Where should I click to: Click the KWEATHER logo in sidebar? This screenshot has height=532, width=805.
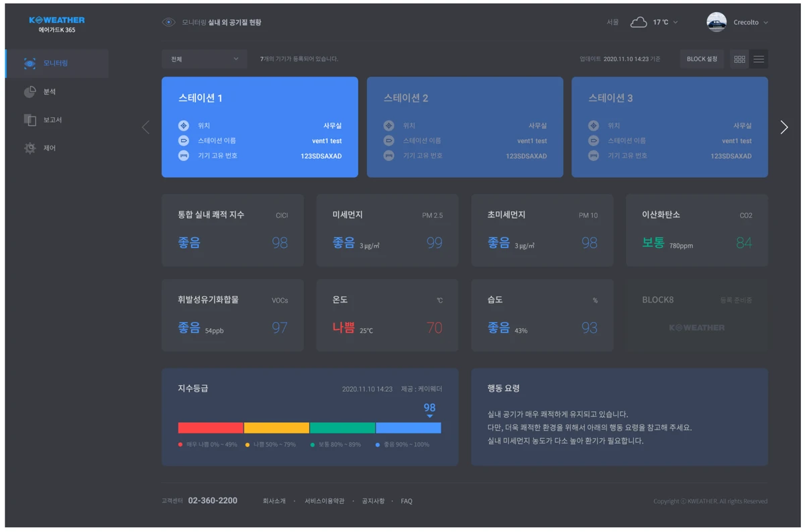click(57, 25)
